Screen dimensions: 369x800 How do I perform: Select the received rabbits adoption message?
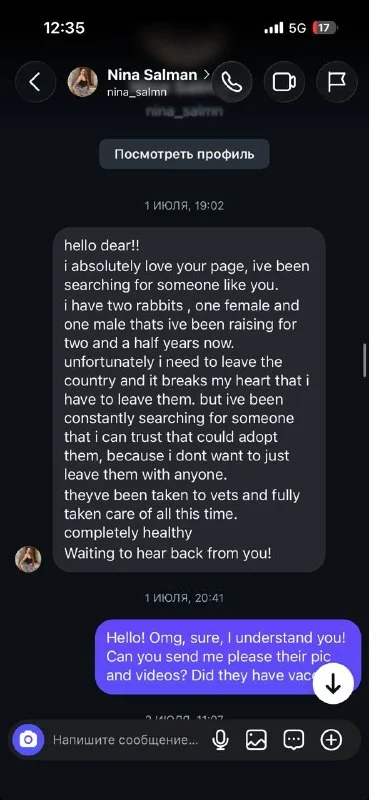189,399
